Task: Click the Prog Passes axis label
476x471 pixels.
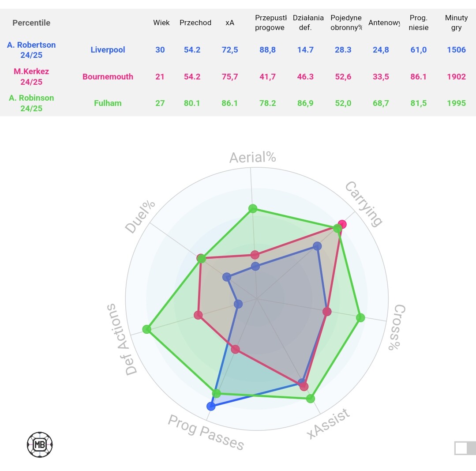Action: 206,433
